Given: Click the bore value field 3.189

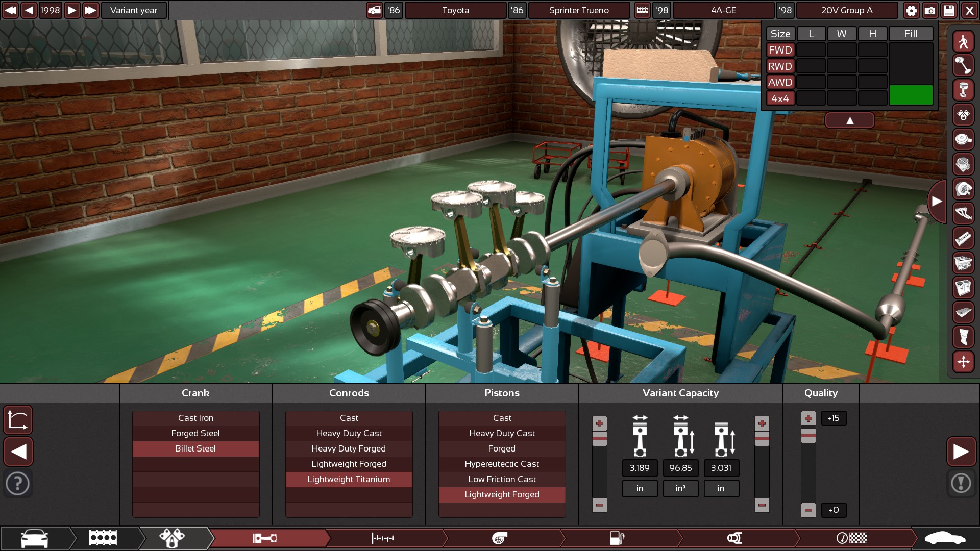Looking at the screenshot, I should [640, 468].
